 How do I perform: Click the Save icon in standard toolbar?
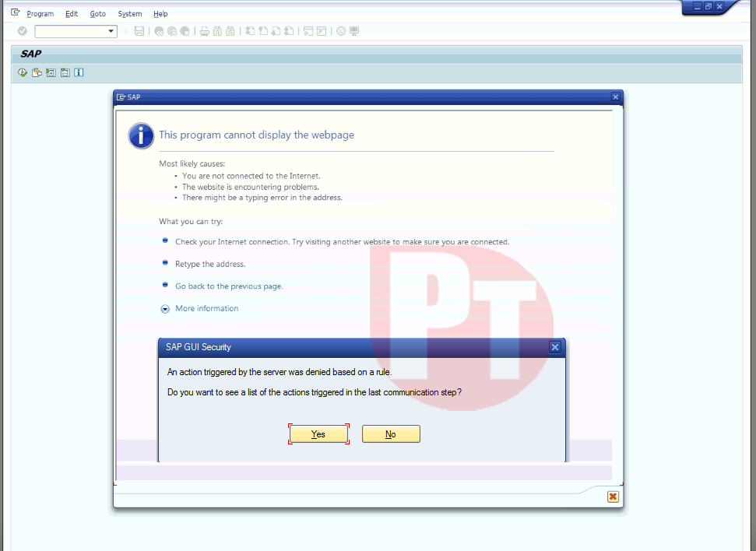coord(139,31)
